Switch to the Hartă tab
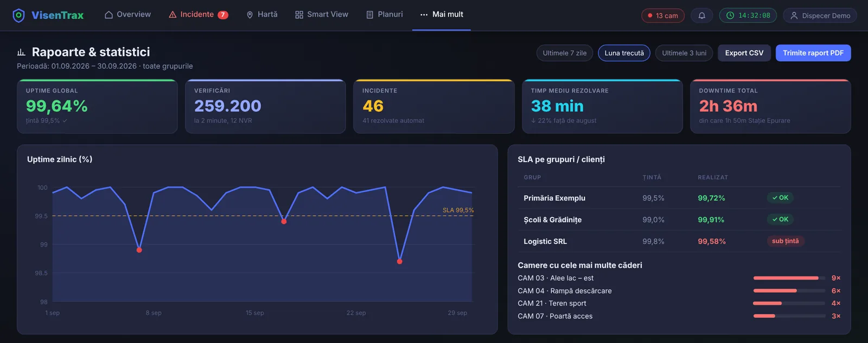This screenshot has height=343, width=868. click(x=261, y=15)
